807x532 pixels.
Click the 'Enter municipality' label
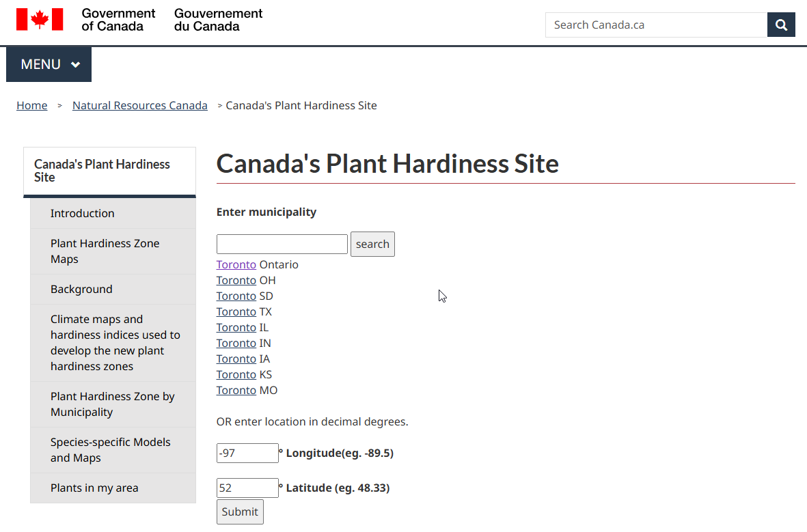266,212
